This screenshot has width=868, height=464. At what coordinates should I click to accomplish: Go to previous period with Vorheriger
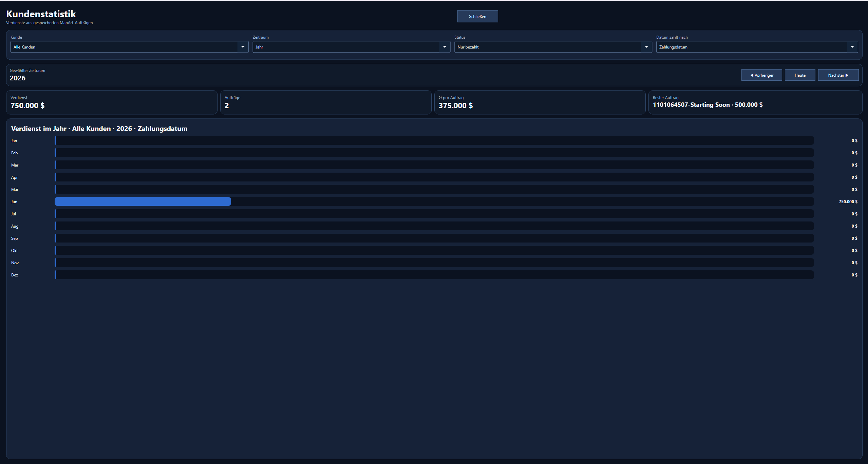[761, 75]
